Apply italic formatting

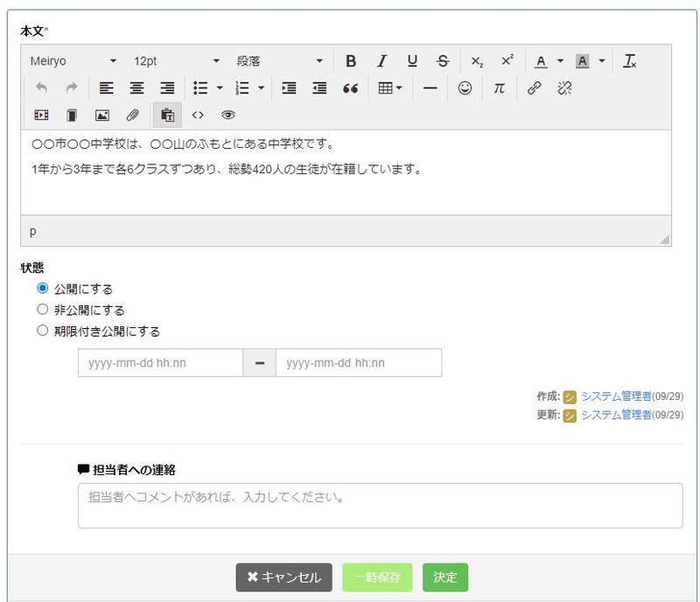[381, 61]
